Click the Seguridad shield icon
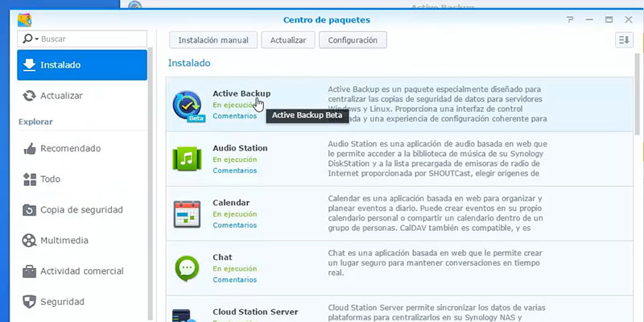644x322 pixels. coord(29,302)
